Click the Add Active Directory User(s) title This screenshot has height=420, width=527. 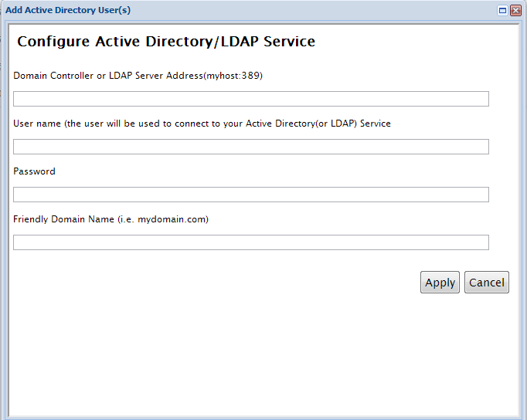pyautogui.click(x=68, y=10)
